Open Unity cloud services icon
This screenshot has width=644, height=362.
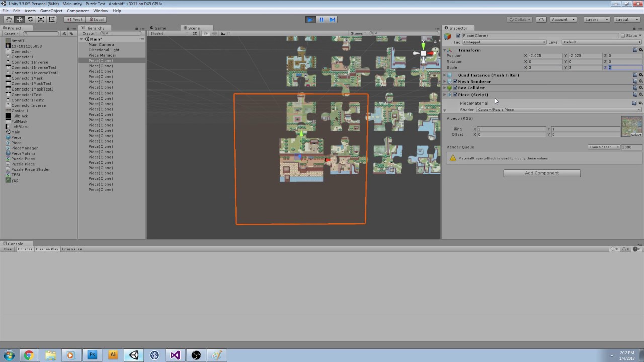tap(541, 19)
